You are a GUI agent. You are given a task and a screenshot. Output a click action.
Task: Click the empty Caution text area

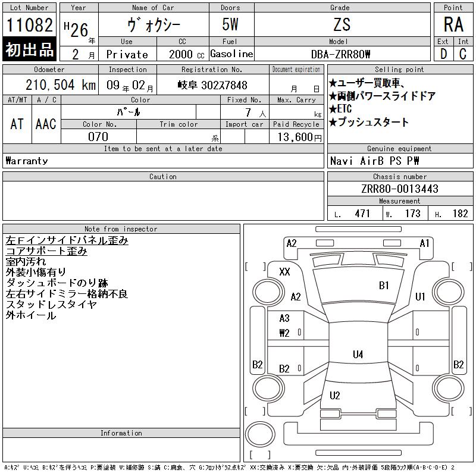(x=163, y=201)
